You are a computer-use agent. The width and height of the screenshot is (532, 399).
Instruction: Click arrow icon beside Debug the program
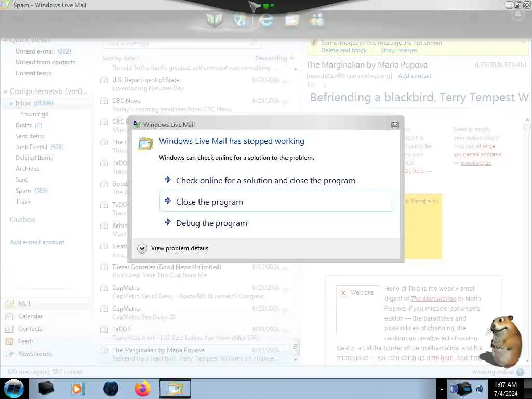tap(168, 222)
